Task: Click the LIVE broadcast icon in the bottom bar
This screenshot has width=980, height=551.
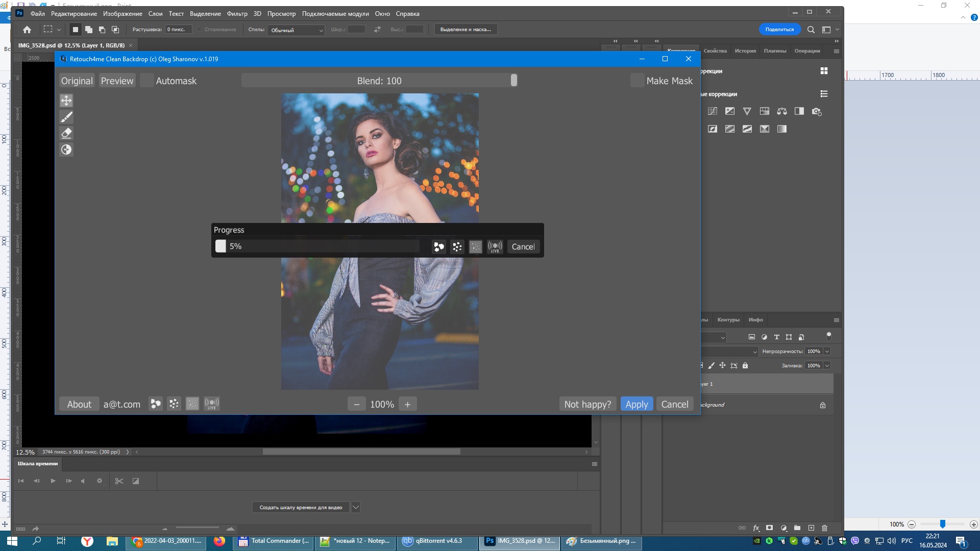Action: 212,404
